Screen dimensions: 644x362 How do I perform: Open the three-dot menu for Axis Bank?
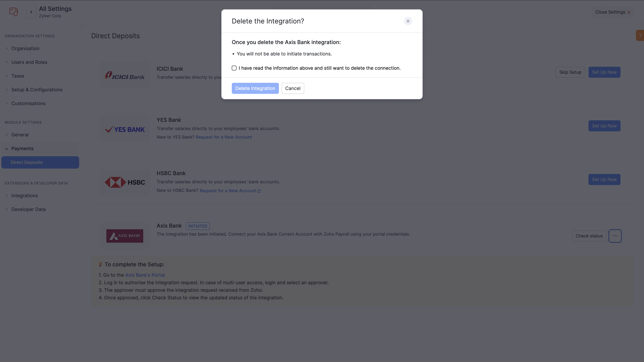615,236
